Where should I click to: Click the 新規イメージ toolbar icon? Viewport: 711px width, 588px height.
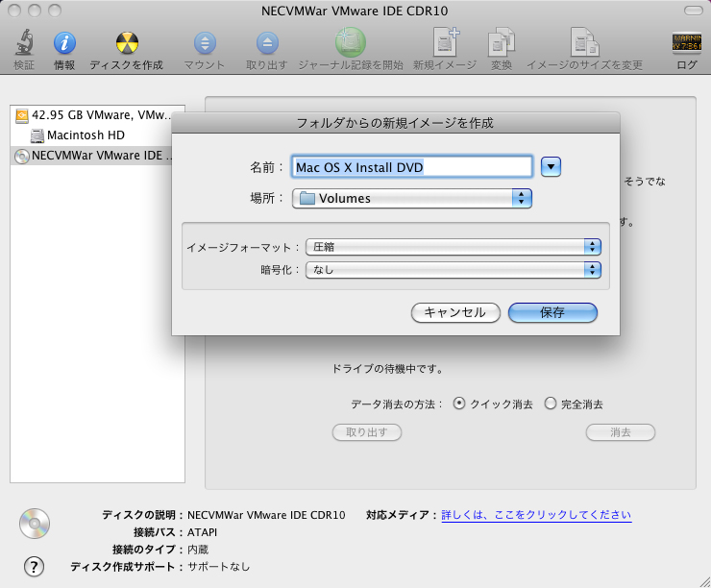point(445,42)
